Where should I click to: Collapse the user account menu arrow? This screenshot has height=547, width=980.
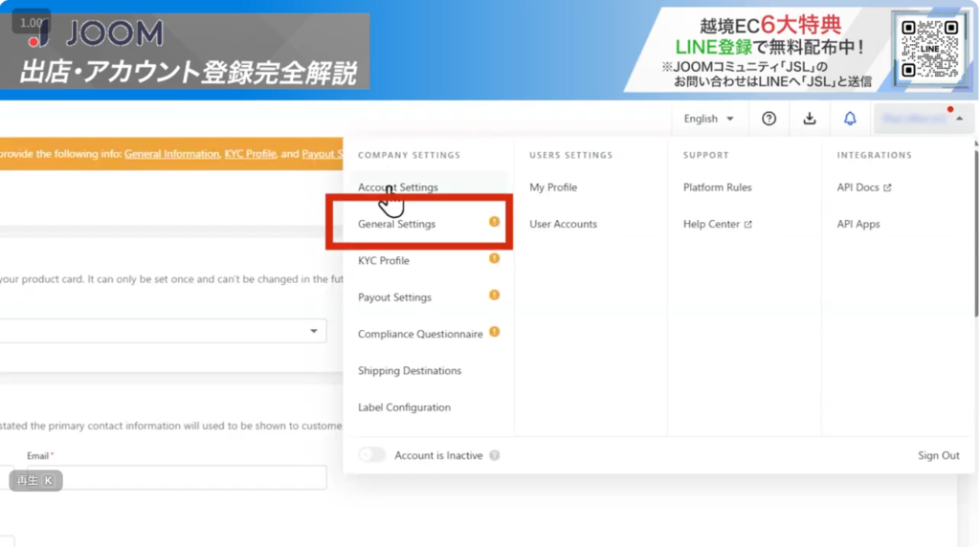point(960,119)
